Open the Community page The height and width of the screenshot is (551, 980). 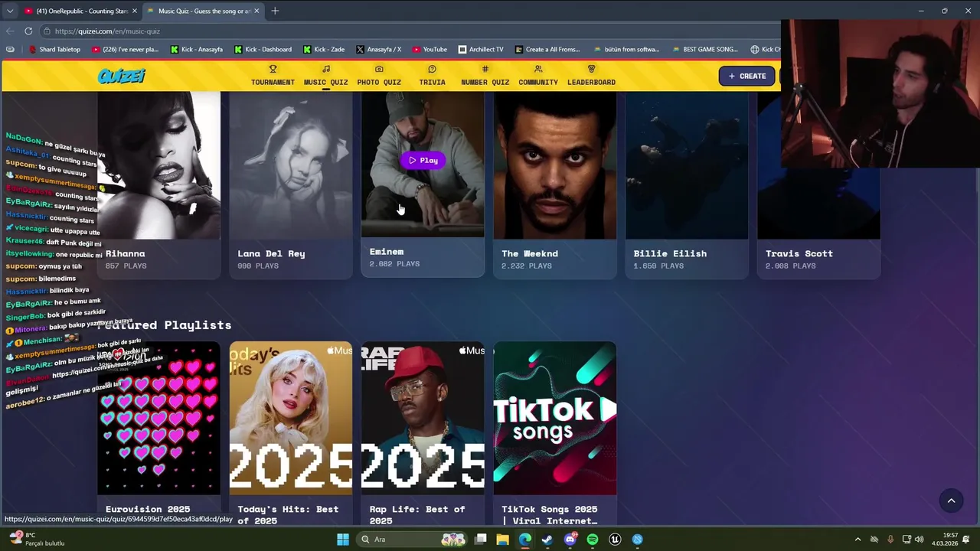[x=538, y=76]
